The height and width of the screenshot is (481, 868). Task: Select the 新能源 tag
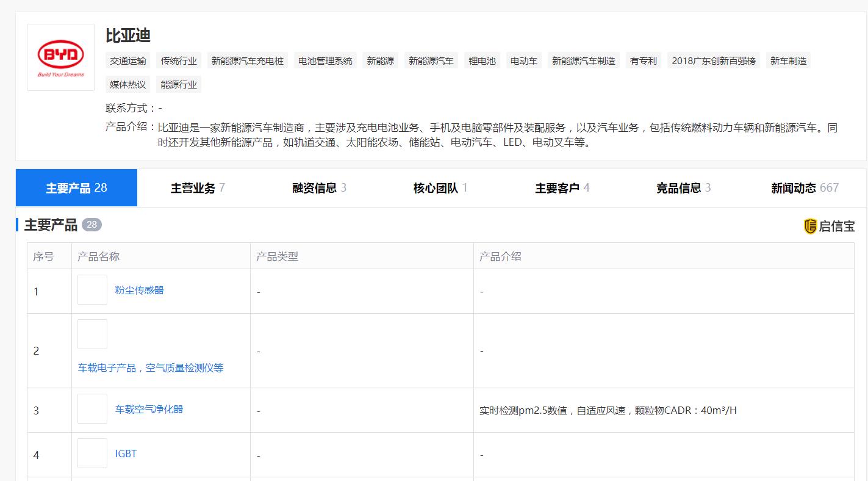point(381,60)
